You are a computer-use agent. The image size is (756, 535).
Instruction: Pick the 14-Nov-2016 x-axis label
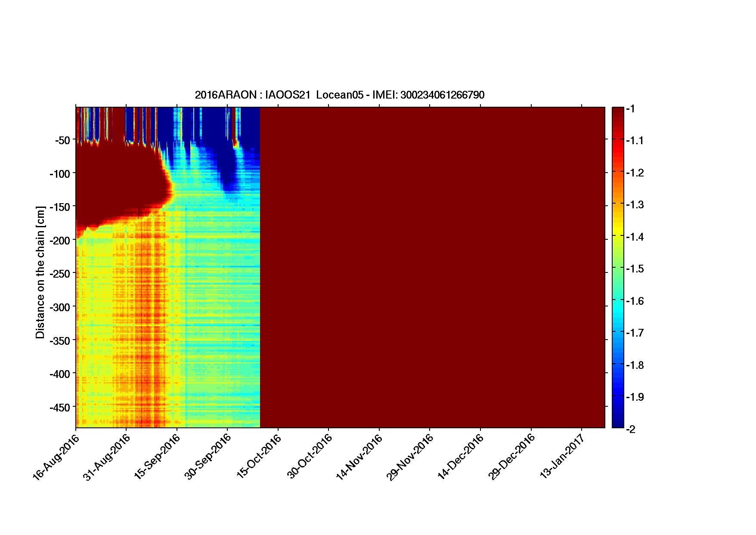click(x=359, y=457)
